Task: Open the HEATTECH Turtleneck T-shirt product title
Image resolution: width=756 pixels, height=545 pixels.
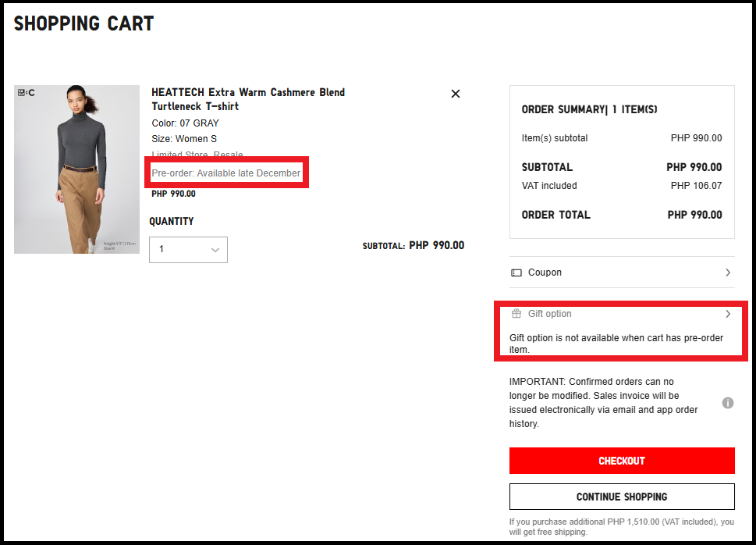Action: [247, 99]
